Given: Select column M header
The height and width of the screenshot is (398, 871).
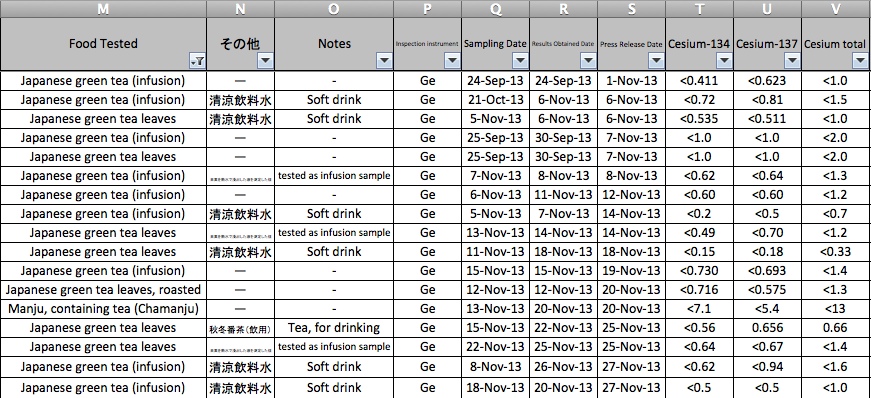Looking at the screenshot, I should coord(103,8).
